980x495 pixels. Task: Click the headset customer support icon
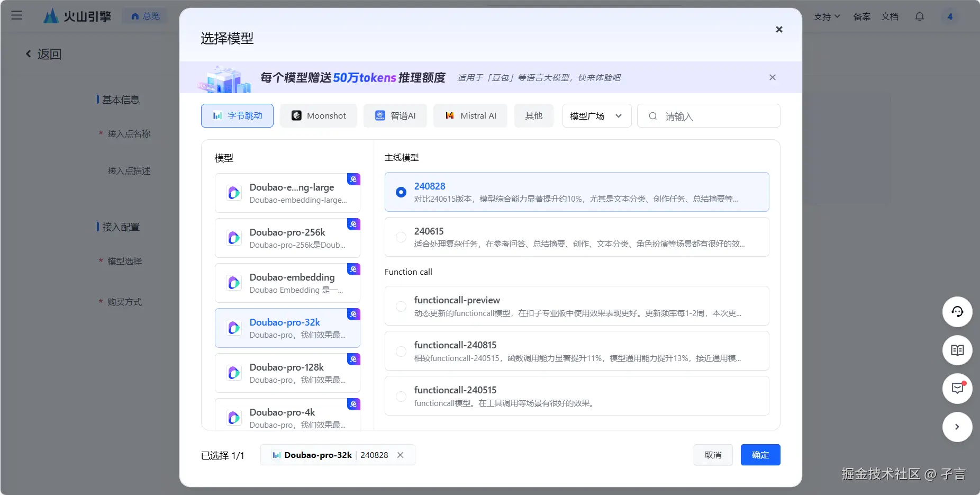pos(957,312)
